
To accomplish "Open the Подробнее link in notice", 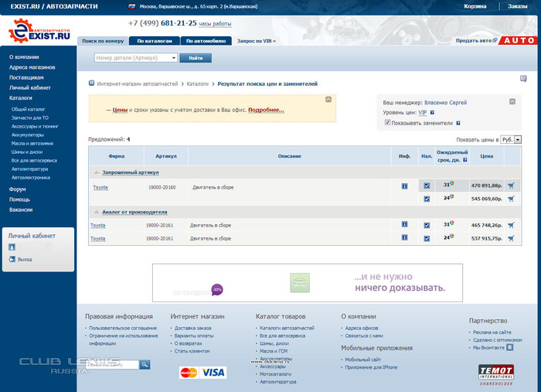I will coord(266,110).
